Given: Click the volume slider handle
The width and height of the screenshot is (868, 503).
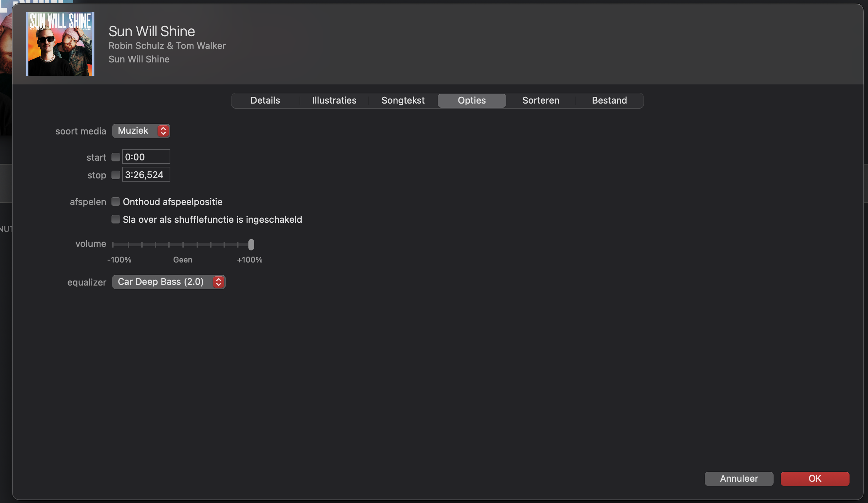Looking at the screenshot, I should coord(251,245).
